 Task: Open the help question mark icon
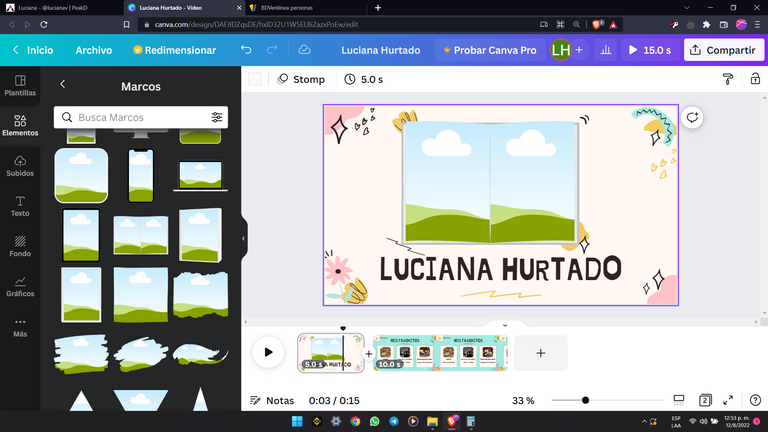755,400
